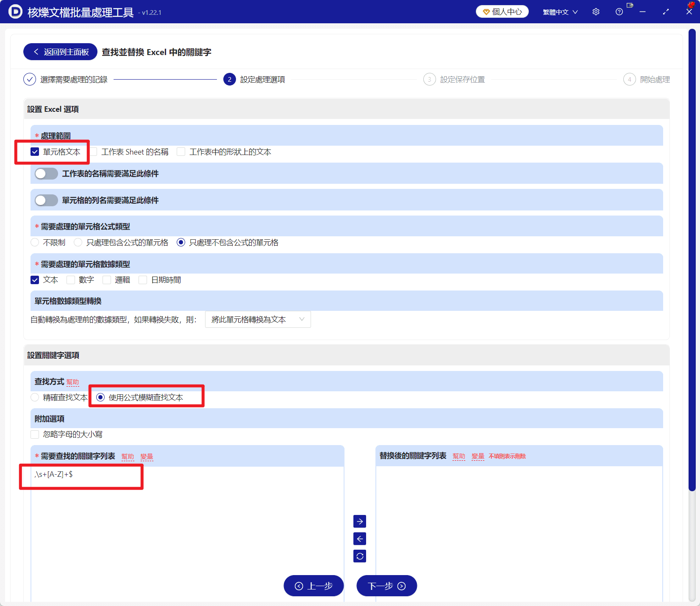The width and height of the screenshot is (700, 606).
Task: Open the 將此單元格轉換為文本 dropdown
Action: (258, 319)
